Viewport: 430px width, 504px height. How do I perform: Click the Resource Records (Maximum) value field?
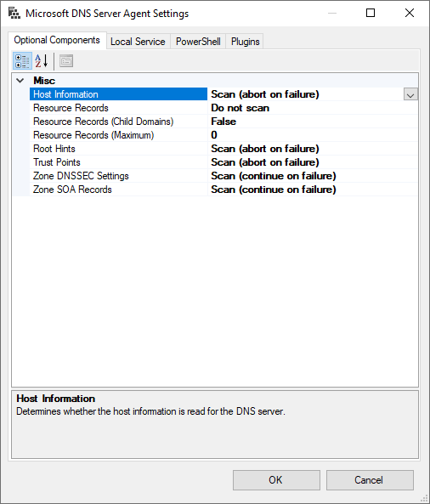(313, 135)
